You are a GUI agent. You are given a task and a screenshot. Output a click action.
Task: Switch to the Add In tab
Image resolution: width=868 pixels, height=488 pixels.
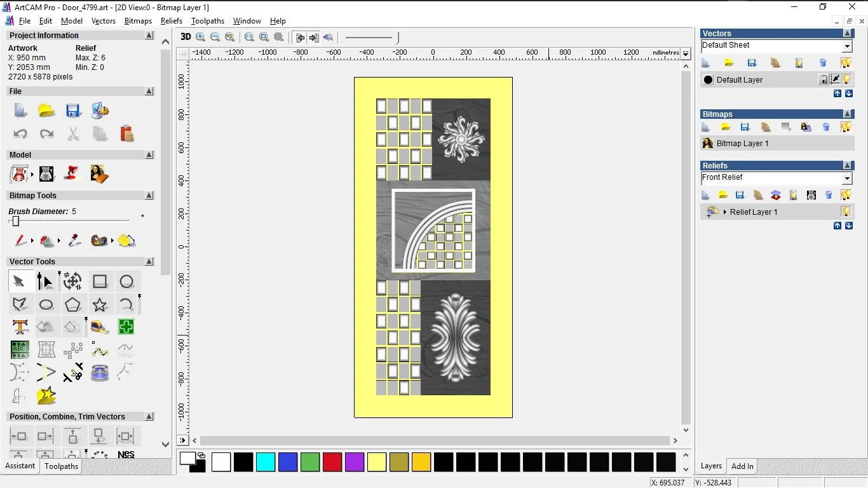742,466
